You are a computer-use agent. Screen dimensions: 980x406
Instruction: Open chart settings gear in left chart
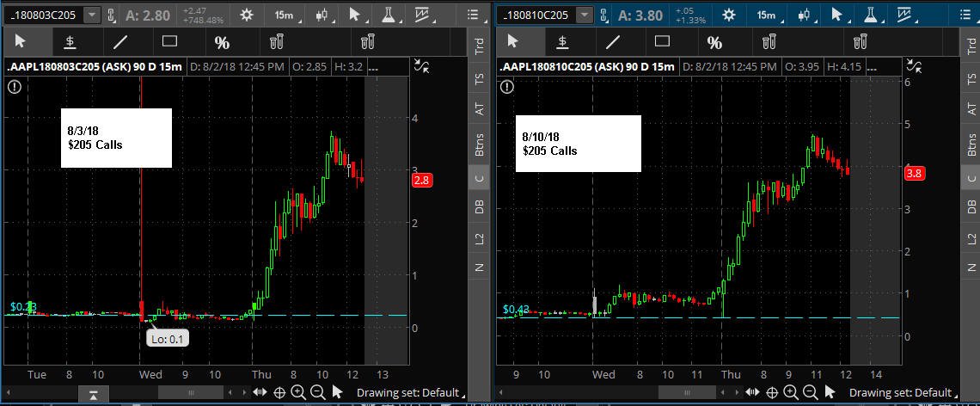click(x=247, y=15)
